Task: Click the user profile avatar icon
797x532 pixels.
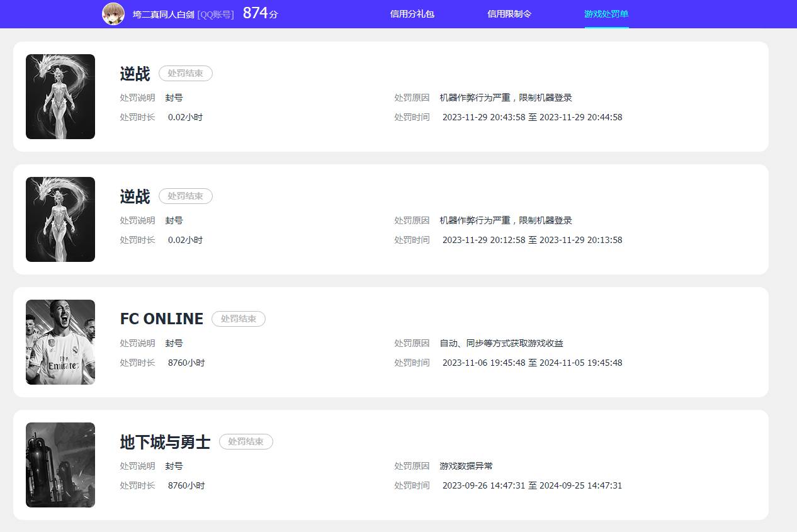Action: 113,14
